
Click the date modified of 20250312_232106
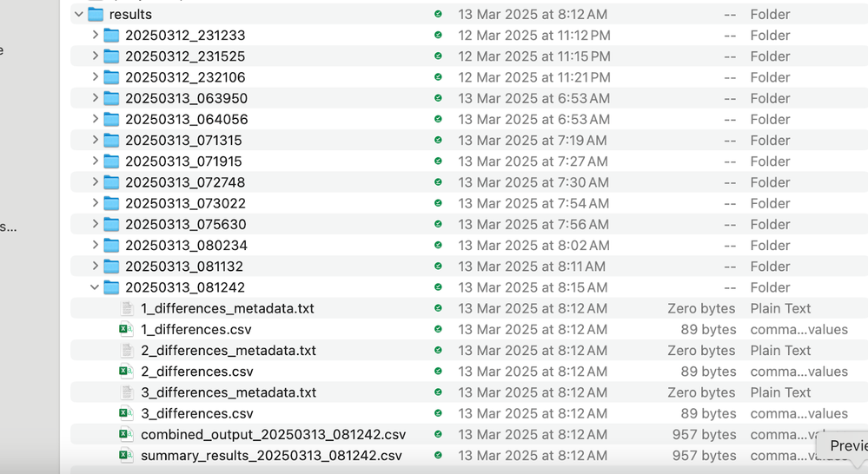click(x=533, y=77)
